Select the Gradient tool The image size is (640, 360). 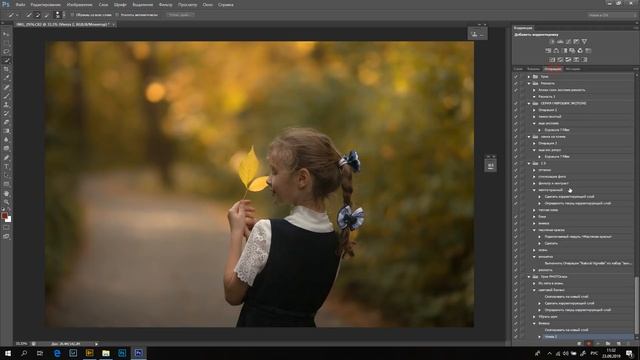6,131
